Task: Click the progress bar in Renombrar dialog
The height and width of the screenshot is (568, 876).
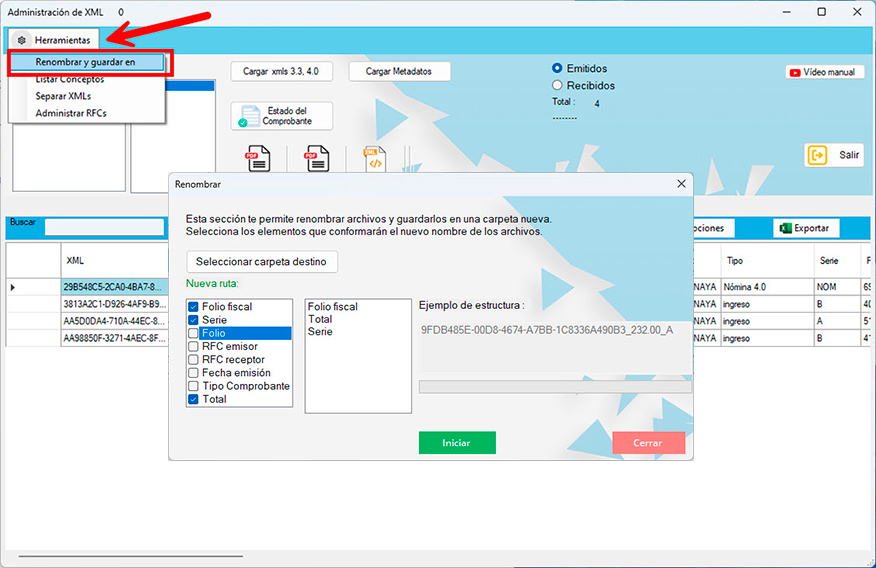Action: tap(554, 386)
